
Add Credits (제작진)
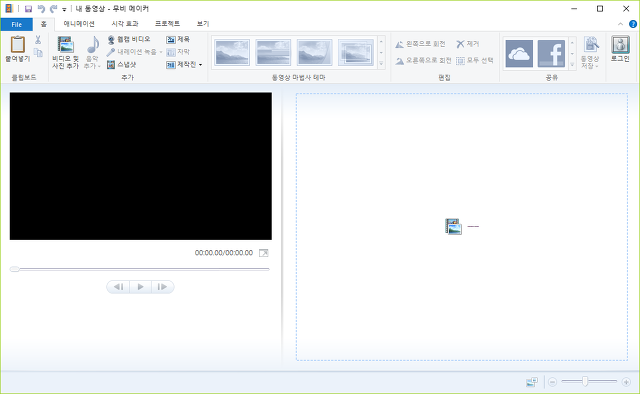pos(181,65)
